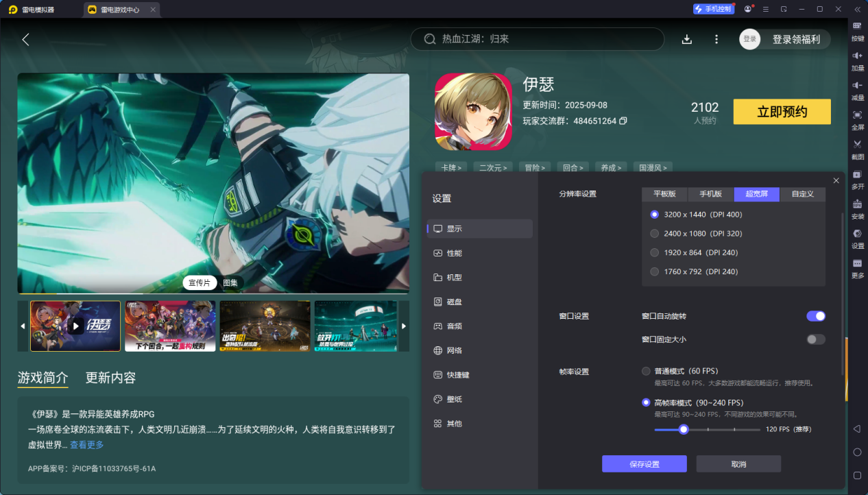Click the 安装 APK install icon
This screenshot has width=868, height=495.
857,204
